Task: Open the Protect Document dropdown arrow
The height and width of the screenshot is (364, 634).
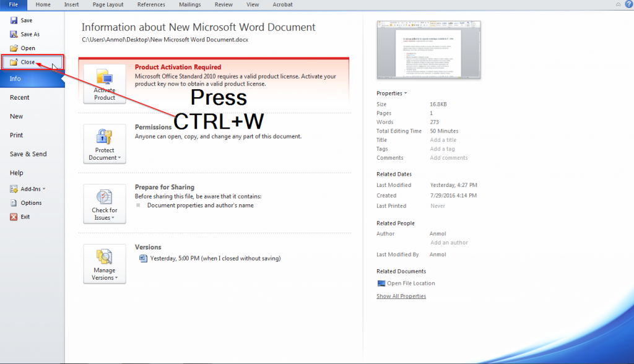Action: click(x=119, y=158)
